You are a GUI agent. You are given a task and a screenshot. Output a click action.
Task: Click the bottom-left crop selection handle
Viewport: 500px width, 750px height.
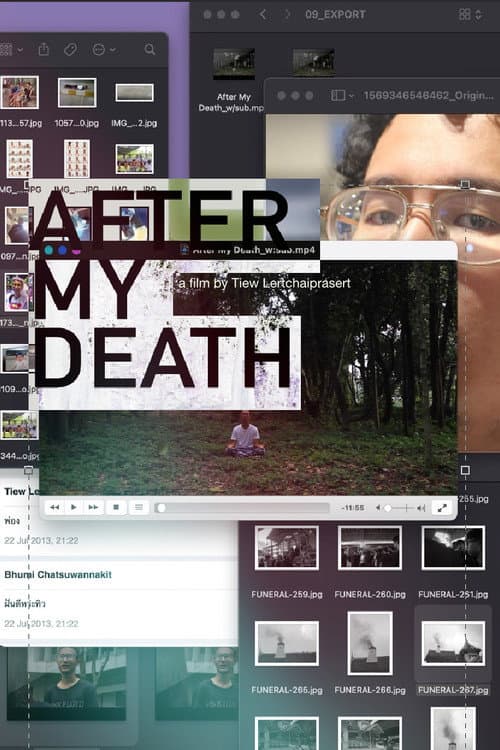29,471
